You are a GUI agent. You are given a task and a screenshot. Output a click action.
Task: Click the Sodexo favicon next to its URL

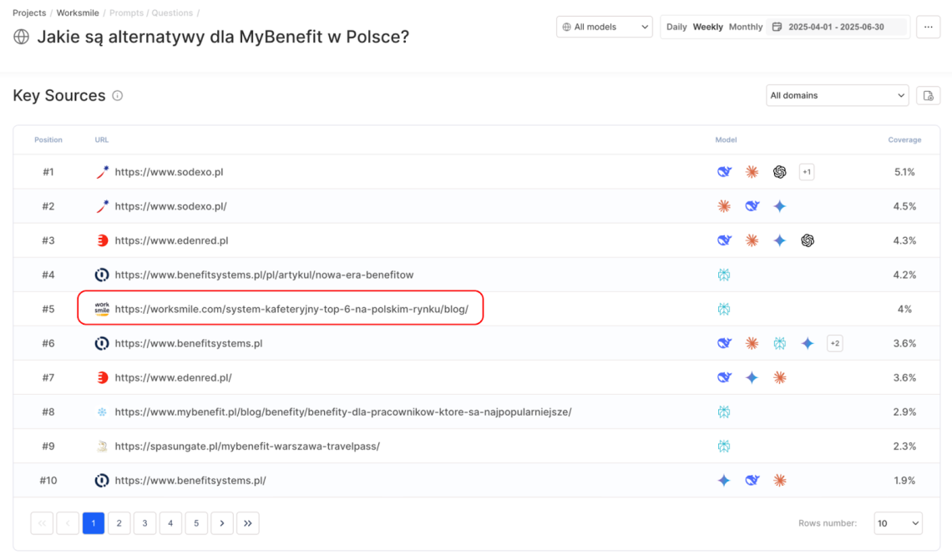[x=101, y=172]
